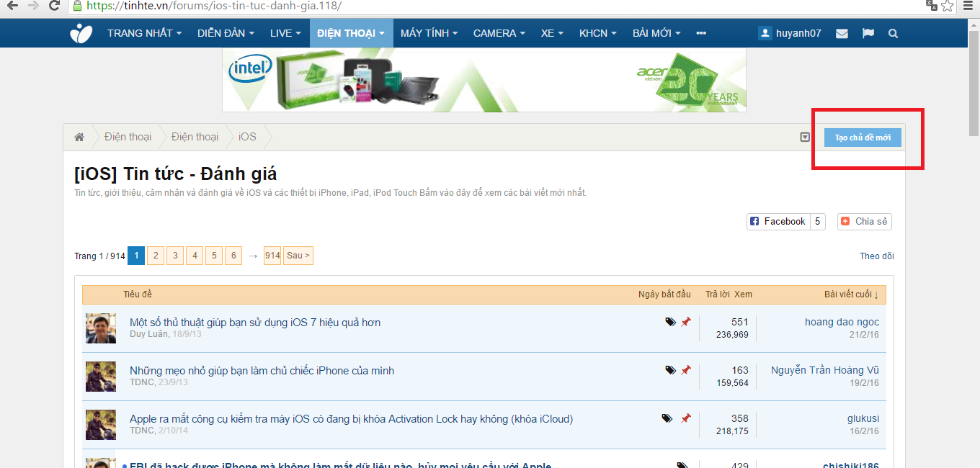Open the MÁY TÍNH dropdown menu
The image size is (980, 468).
click(x=429, y=33)
